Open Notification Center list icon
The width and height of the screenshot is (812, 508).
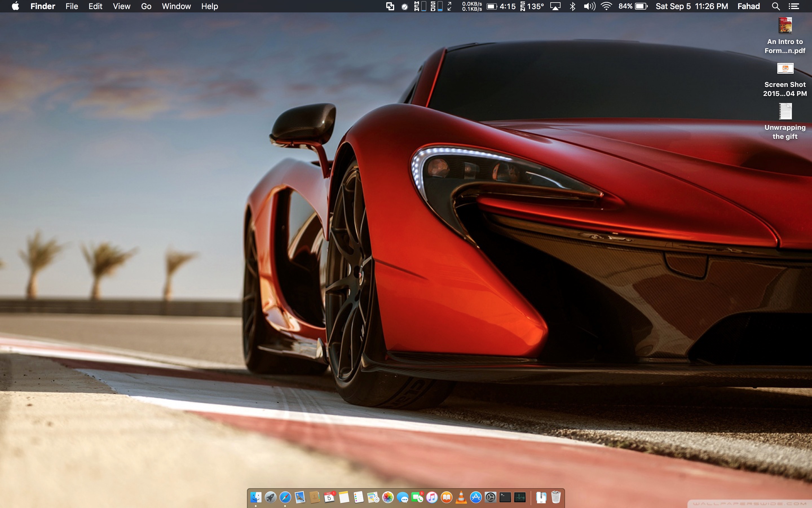coord(794,6)
